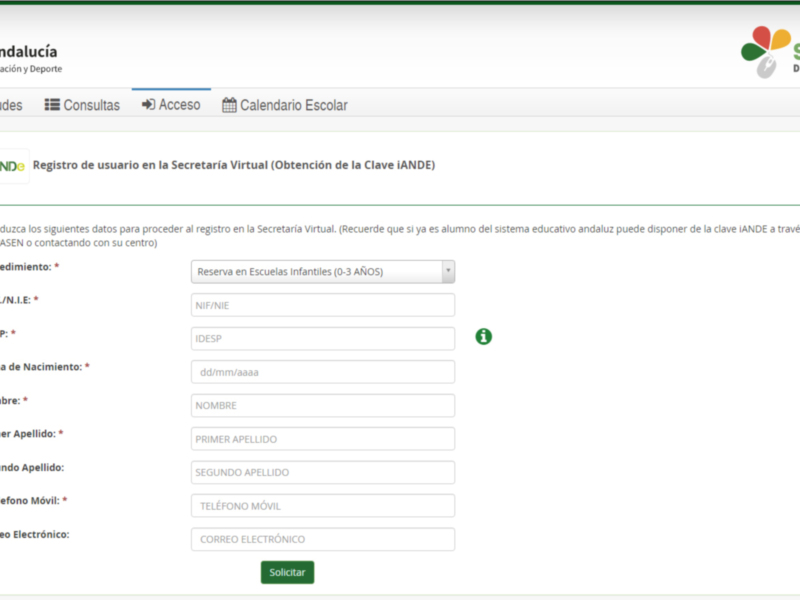Click the CORREO ELECTRÓNICO field

click(x=322, y=538)
